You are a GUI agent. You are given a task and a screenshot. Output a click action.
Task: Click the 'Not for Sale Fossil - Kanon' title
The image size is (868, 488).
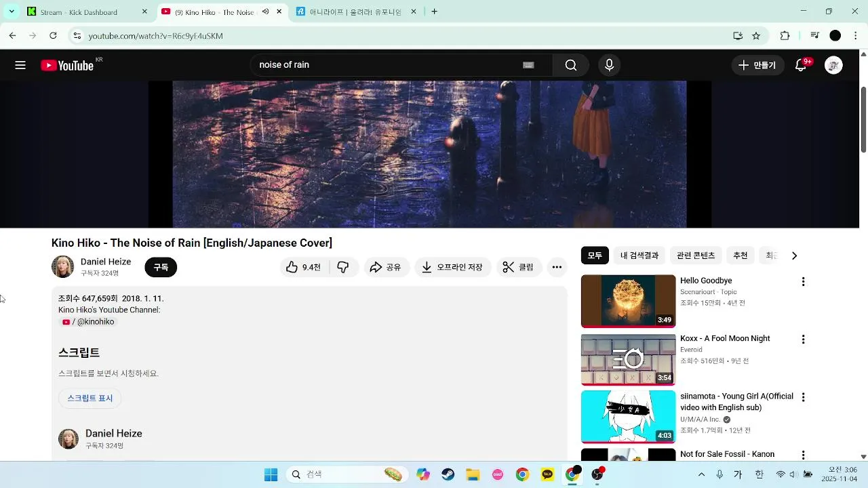coord(727,454)
